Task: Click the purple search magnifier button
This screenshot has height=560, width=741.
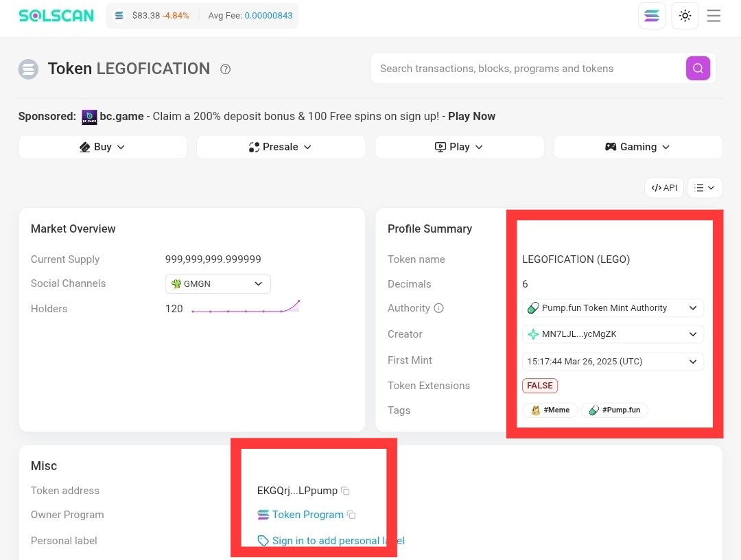Action: (698, 69)
